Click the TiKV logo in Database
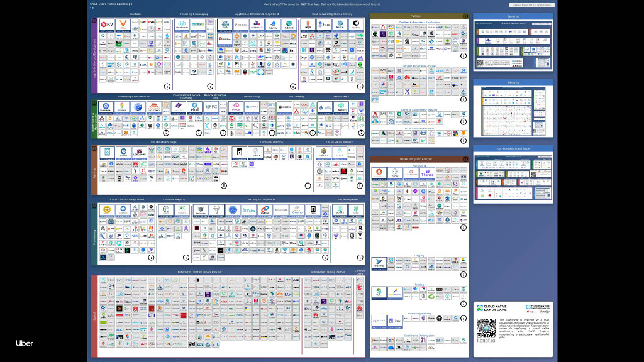The image size is (644, 362). click(x=107, y=25)
